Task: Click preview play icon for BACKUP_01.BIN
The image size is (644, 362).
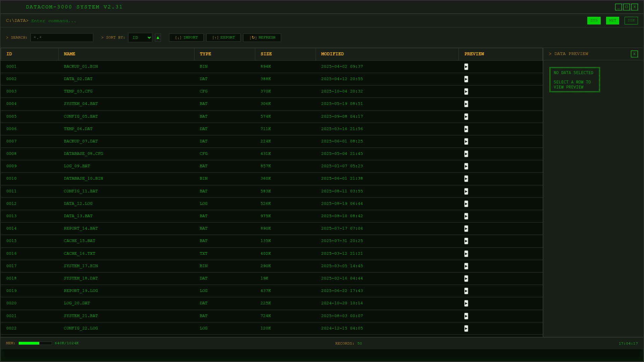Action: pos(466,67)
